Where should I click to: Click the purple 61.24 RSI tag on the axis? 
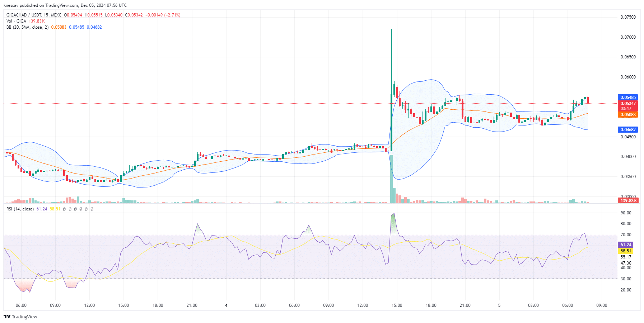[x=625, y=245]
